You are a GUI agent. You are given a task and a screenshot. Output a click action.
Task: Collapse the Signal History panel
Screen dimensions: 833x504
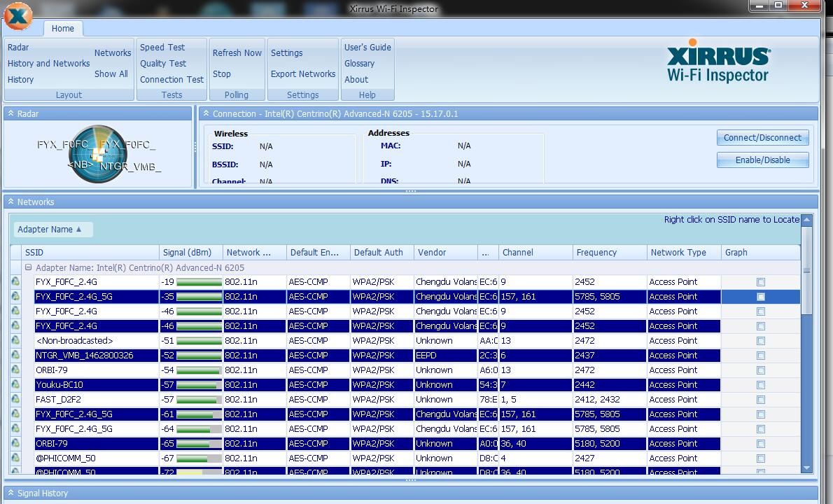pos(10,493)
